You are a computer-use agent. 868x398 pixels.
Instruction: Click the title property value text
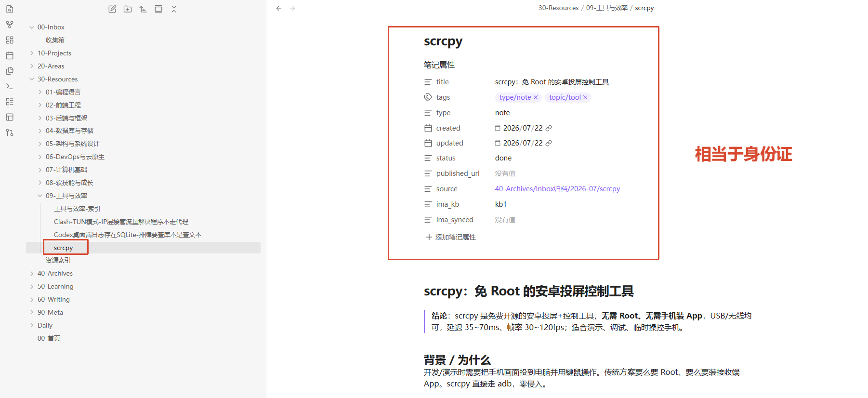pos(552,82)
